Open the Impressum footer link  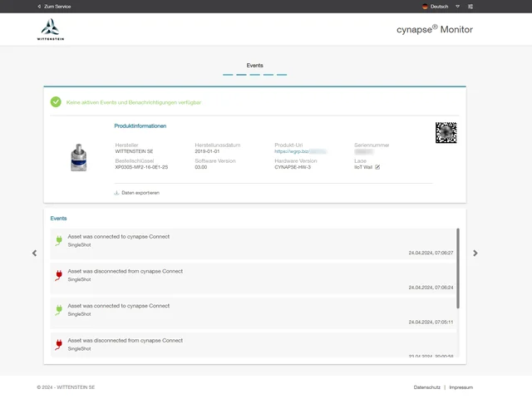[461, 387]
